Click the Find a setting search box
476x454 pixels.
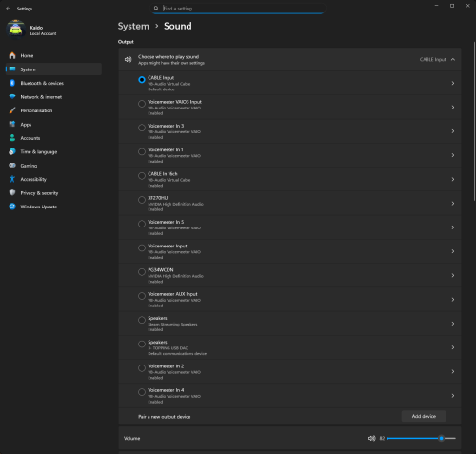(238, 9)
